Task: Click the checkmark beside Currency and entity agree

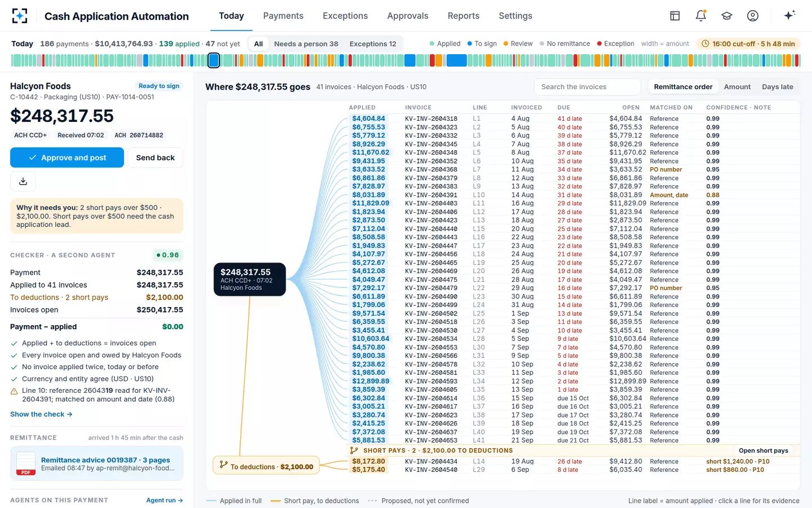Action: click(x=14, y=379)
